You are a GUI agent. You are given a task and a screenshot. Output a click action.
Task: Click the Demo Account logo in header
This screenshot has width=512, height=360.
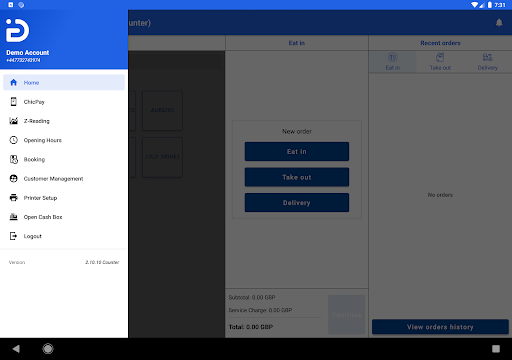(18, 30)
